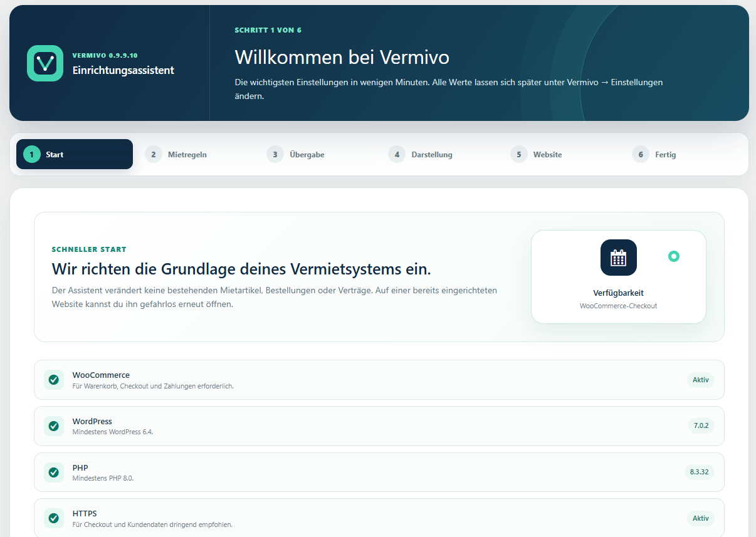Screen dimensions: 756x537
Task: Click the 7.0.2 version badge
Action: (701, 426)
